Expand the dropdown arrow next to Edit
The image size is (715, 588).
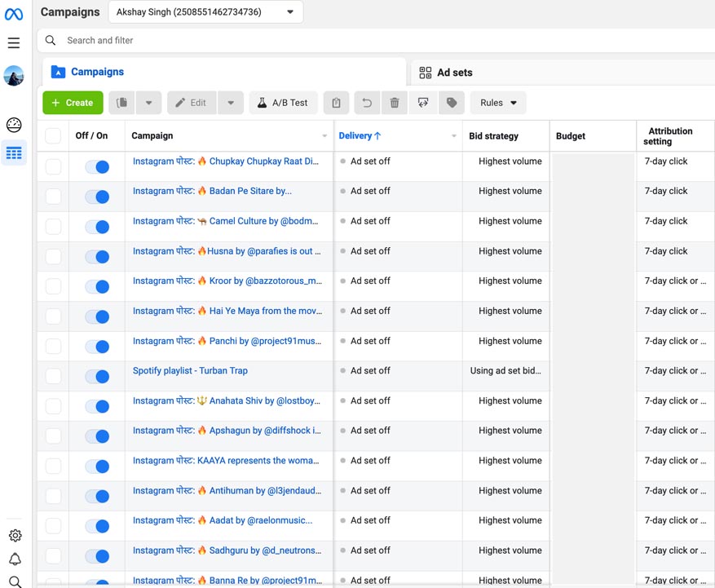231,103
